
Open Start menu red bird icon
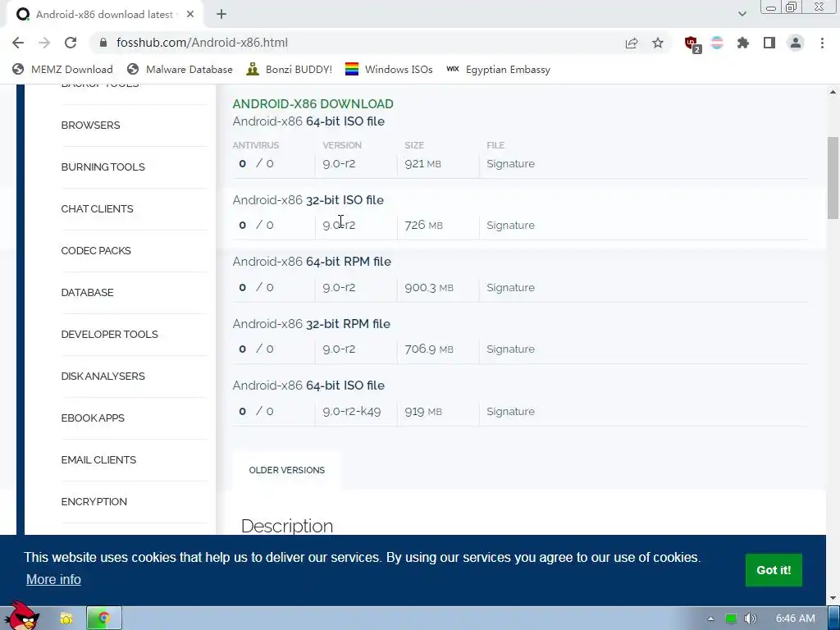pyautogui.click(x=22, y=615)
